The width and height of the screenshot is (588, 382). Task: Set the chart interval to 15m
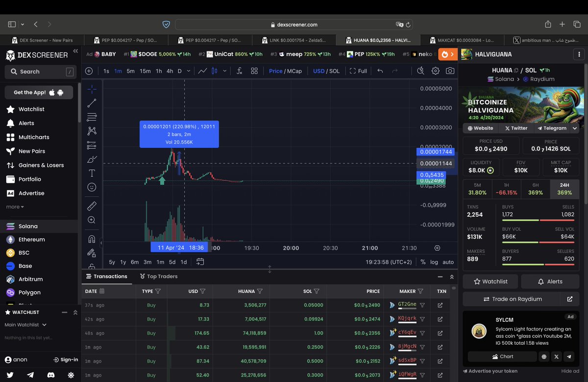click(145, 71)
